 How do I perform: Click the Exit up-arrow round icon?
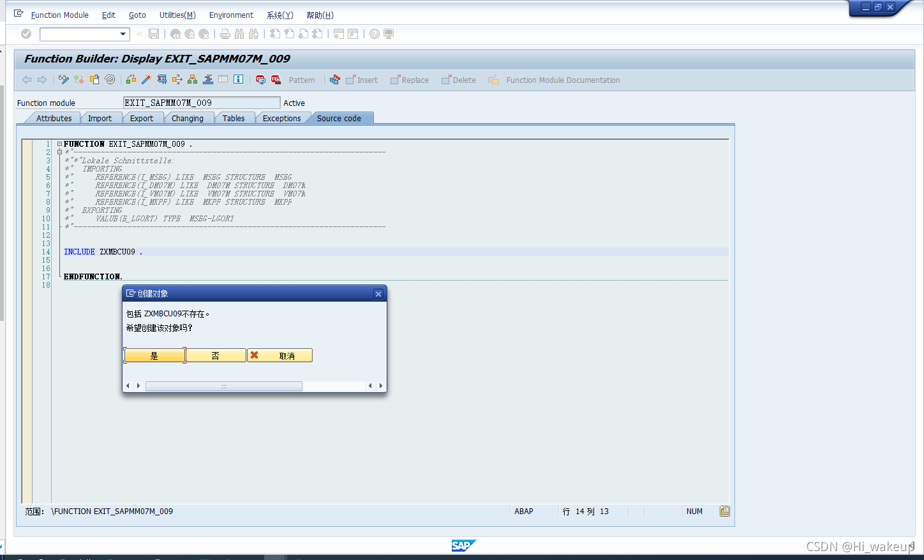pos(190,34)
